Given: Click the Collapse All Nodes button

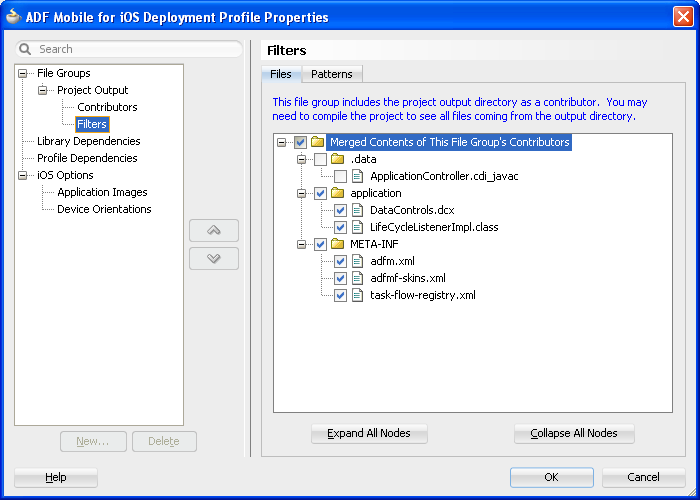Looking at the screenshot, I should pos(574,433).
